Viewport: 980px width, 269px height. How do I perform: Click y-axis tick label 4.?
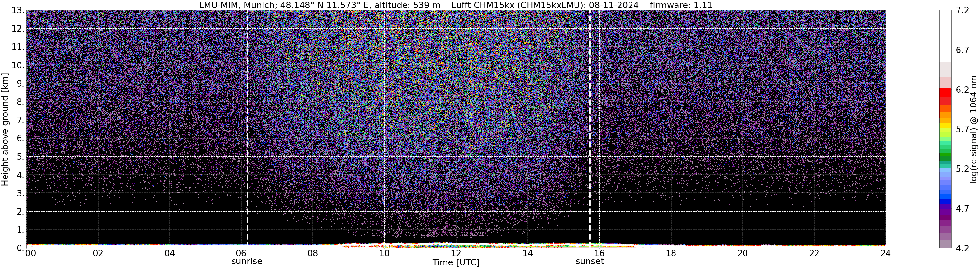tap(21, 175)
